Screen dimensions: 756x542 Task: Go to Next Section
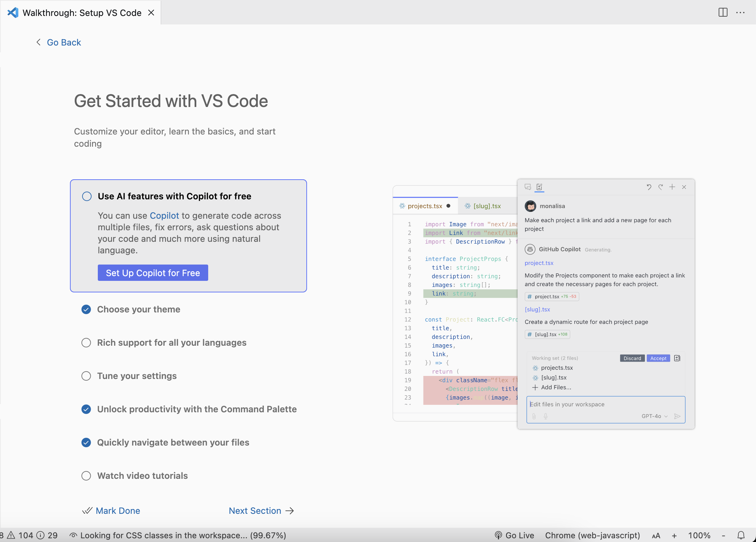pos(261,511)
